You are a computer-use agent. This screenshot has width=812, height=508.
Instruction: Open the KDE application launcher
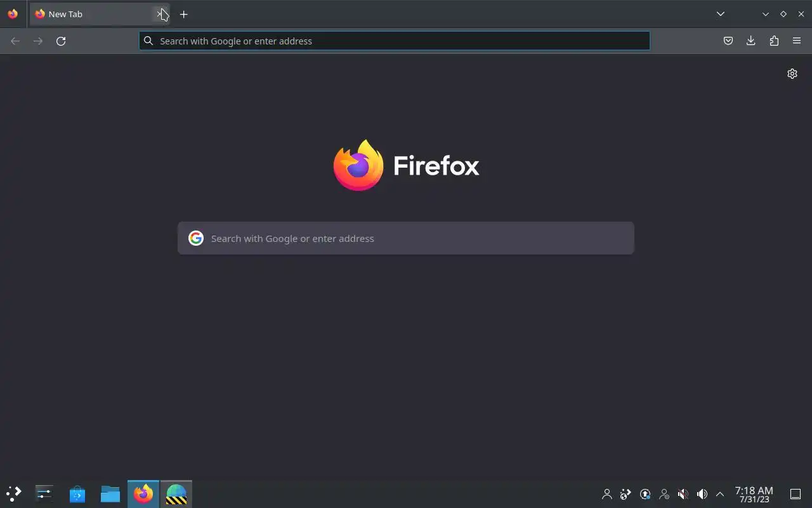point(14,494)
